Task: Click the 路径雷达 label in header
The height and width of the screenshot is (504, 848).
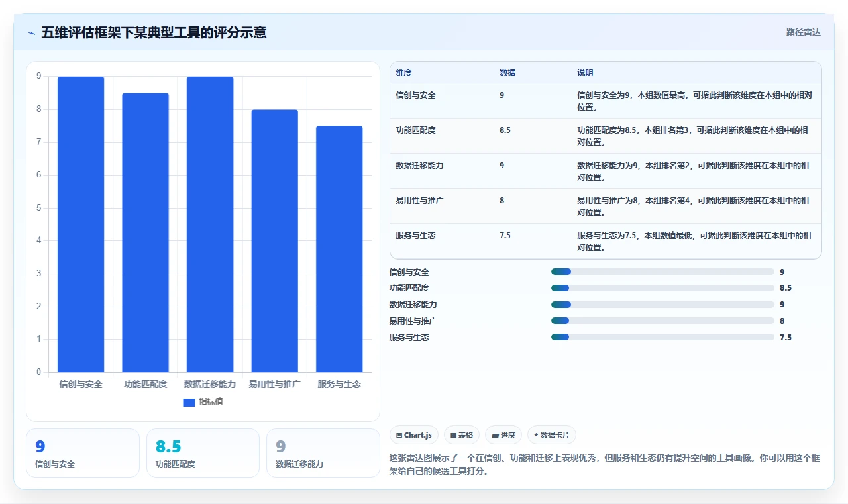Action: (x=803, y=32)
